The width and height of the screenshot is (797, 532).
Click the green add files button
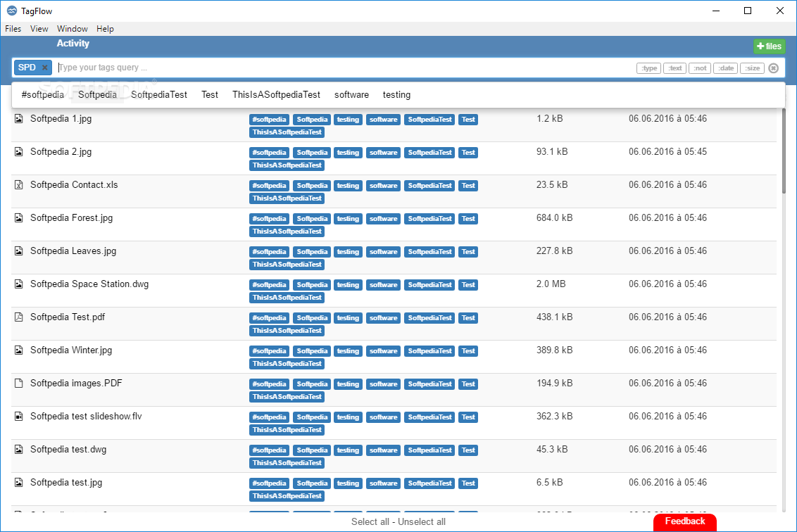(769, 46)
